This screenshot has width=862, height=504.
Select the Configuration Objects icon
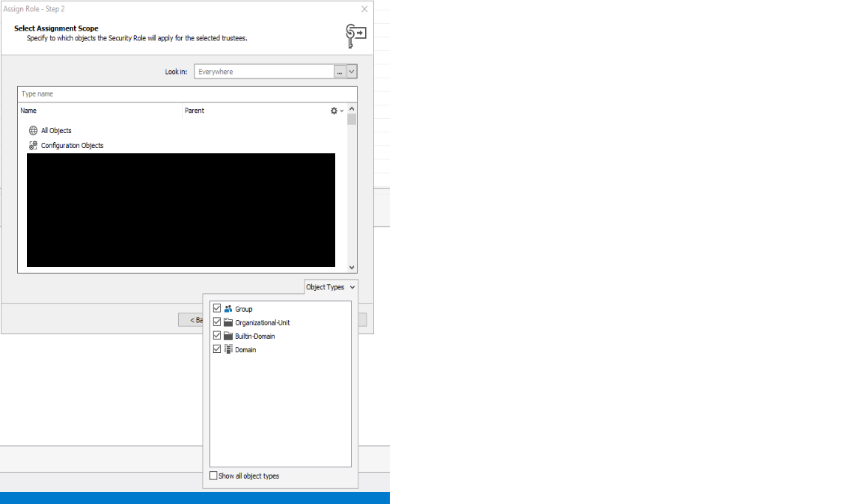coord(33,146)
